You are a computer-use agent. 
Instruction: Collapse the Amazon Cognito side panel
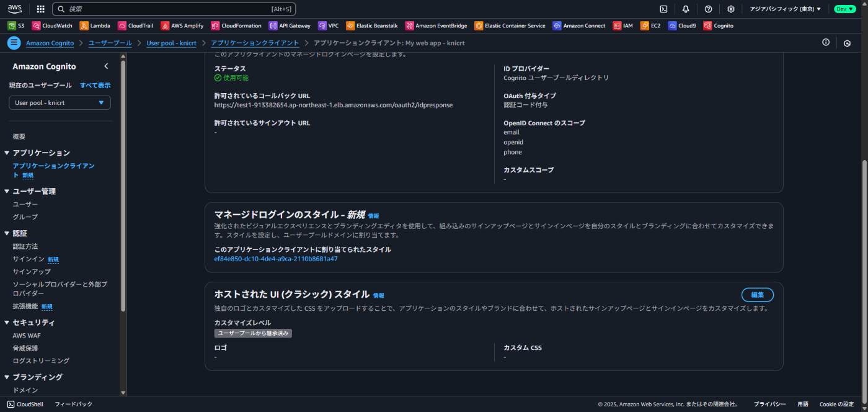coord(106,66)
